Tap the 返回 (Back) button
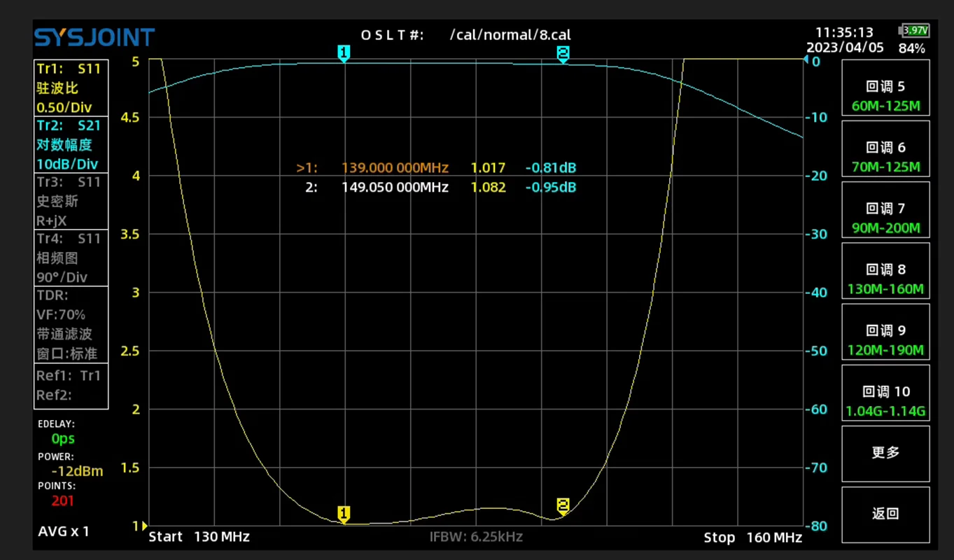This screenshot has height=560, width=954. [885, 514]
